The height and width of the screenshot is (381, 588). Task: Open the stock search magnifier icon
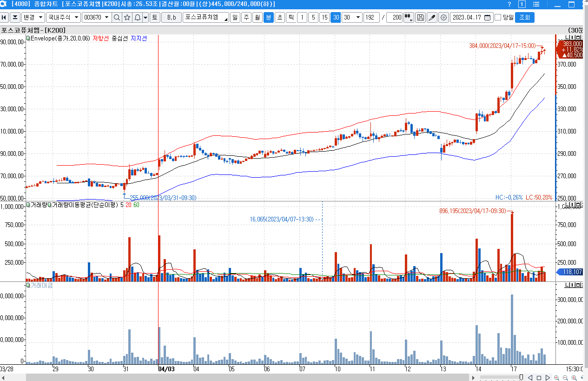tap(117, 18)
